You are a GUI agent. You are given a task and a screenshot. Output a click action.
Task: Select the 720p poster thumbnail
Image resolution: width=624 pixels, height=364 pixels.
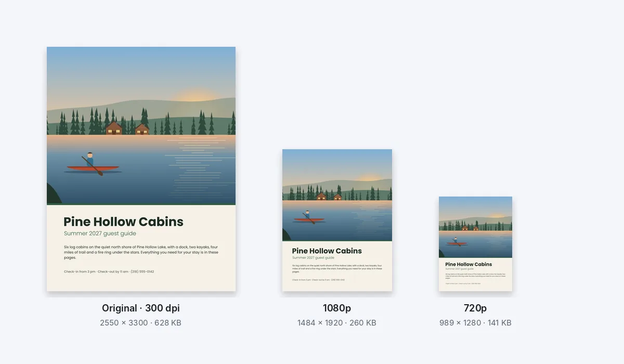[475, 244]
